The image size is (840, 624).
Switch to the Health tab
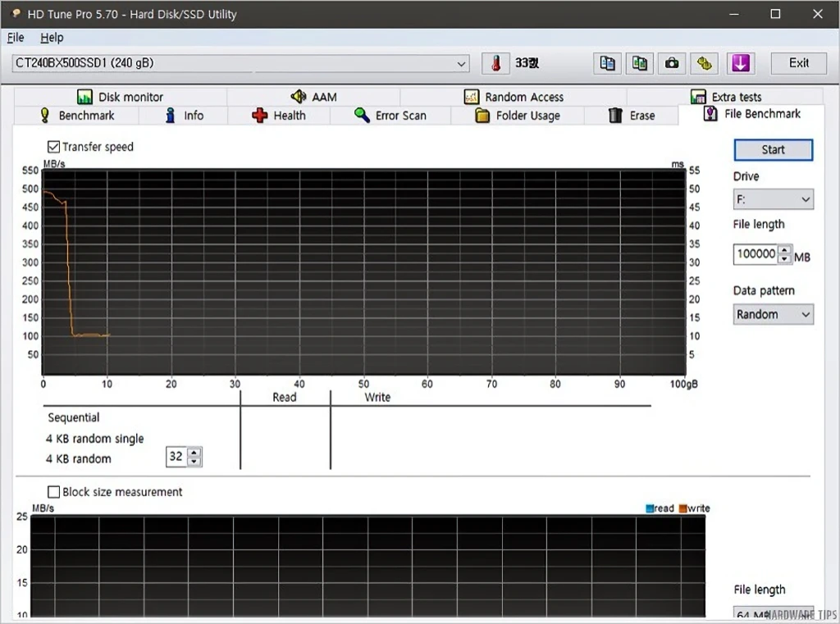pos(279,115)
